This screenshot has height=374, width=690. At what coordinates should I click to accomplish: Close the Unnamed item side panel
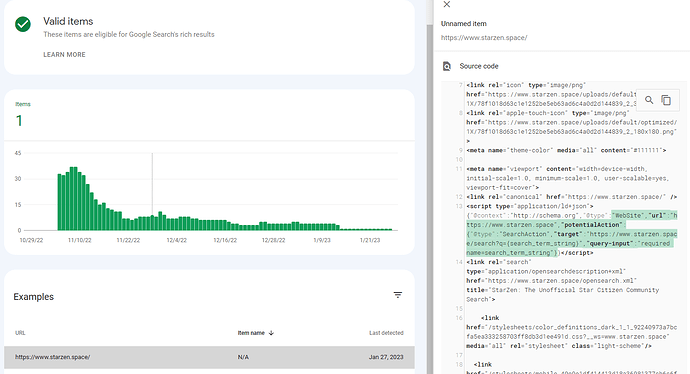[447, 4]
